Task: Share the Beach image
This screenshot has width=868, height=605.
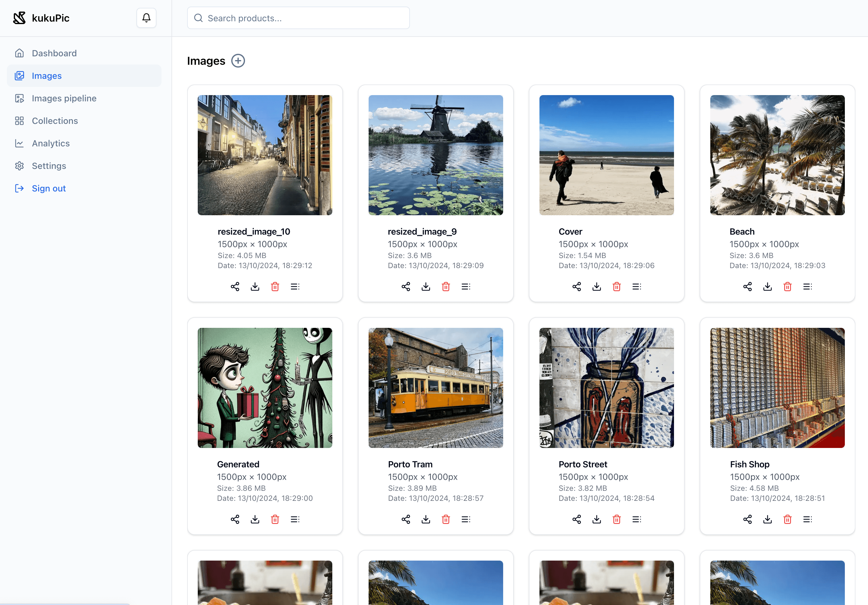Action: [x=748, y=287]
